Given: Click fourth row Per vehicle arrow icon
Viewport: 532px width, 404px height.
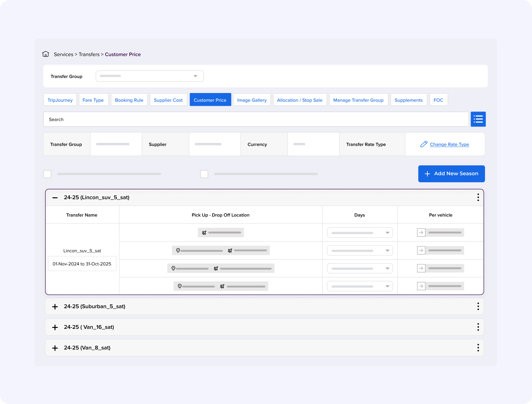Looking at the screenshot, I should (x=421, y=286).
